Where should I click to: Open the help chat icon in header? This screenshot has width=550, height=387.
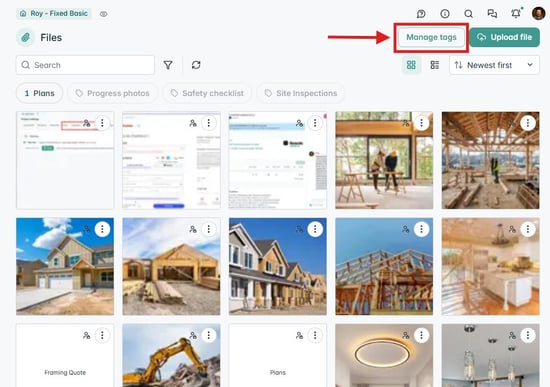point(421,14)
